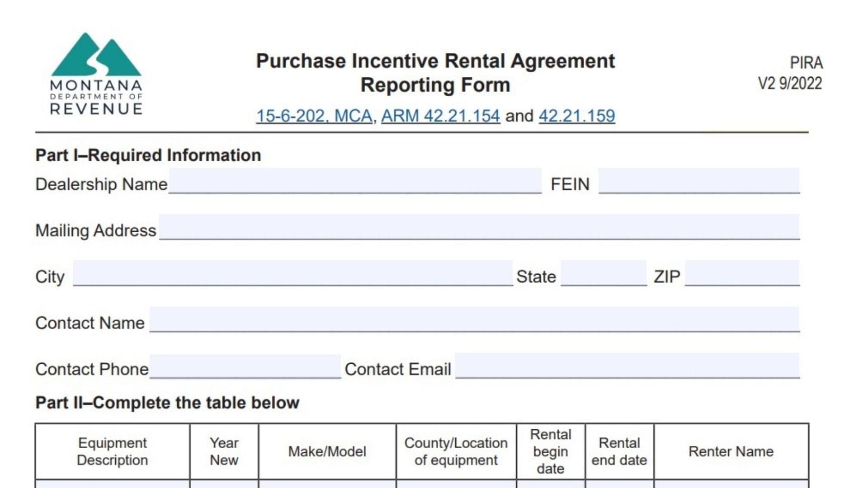The width and height of the screenshot is (868, 488).
Task: Click the Contact Phone field
Action: (x=245, y=366)
